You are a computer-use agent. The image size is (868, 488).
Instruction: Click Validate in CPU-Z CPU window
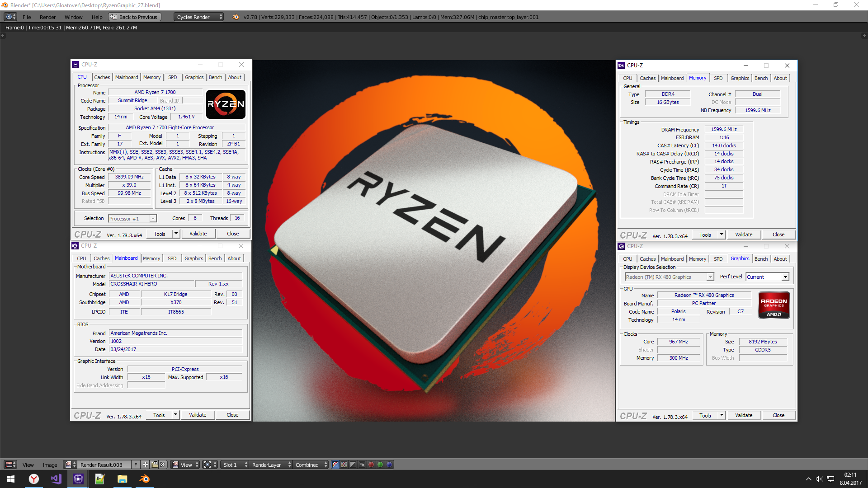click(198, 234)
